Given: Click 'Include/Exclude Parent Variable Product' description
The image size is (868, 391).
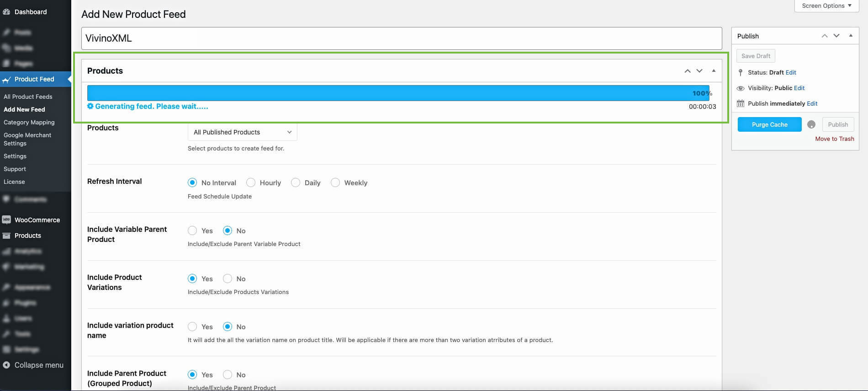Looking at the screenshot, I should point(244,244).
